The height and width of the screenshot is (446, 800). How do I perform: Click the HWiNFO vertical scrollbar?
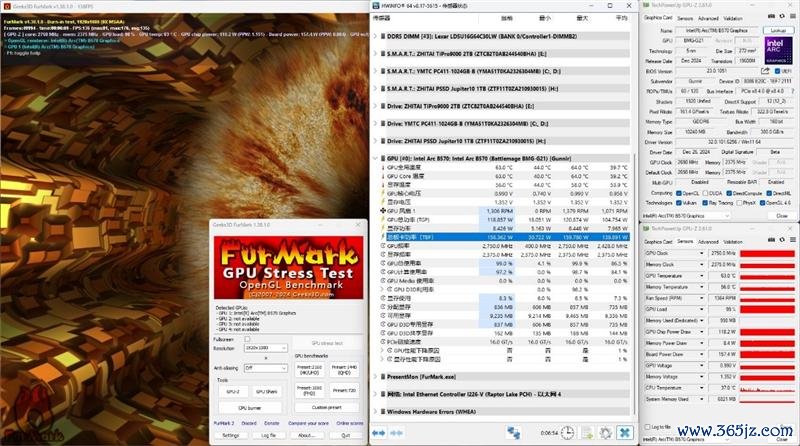pyautogui.click(x=635, y=283)
